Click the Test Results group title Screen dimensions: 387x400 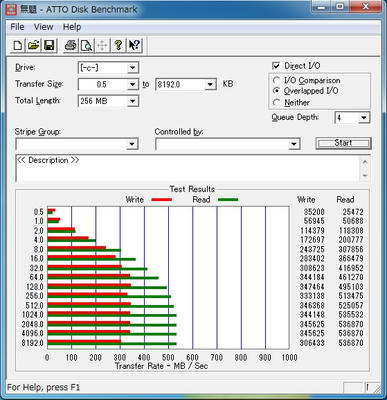point(192,189)
